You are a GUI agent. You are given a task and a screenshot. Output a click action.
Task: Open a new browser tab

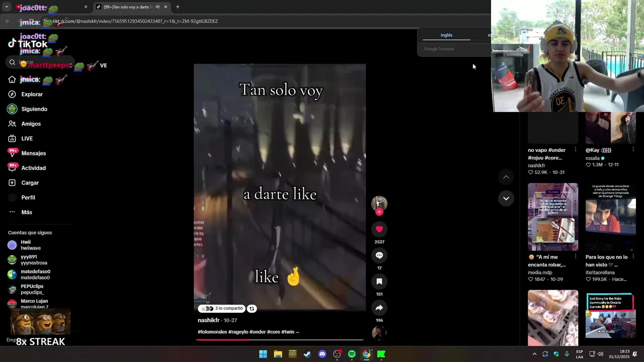click(178, 7)
